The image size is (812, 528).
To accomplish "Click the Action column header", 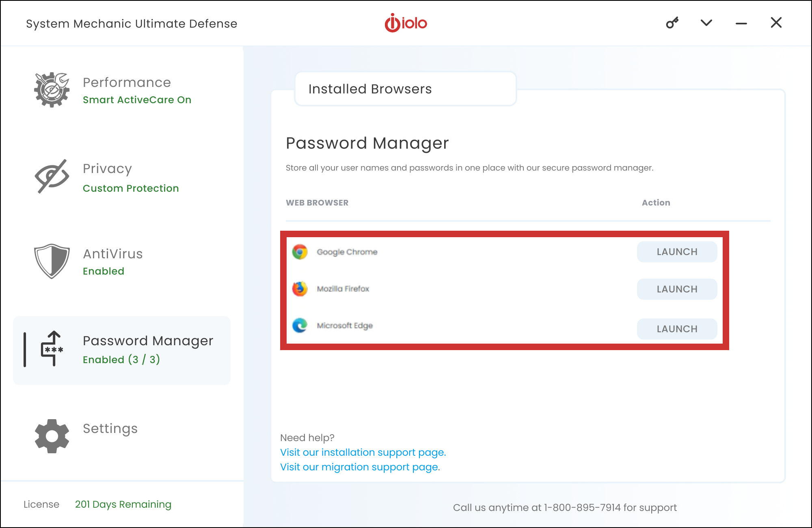I will (x=656, y=203).
